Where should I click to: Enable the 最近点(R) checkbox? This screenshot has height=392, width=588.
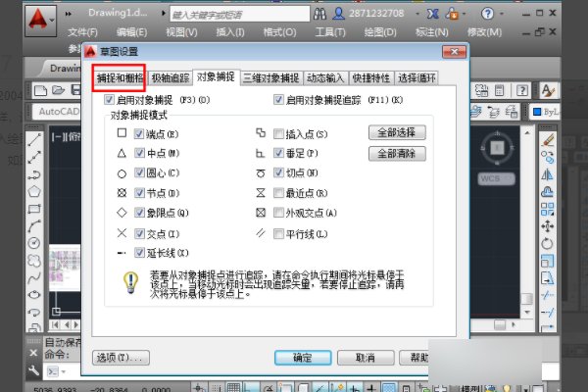pos(278,193)
